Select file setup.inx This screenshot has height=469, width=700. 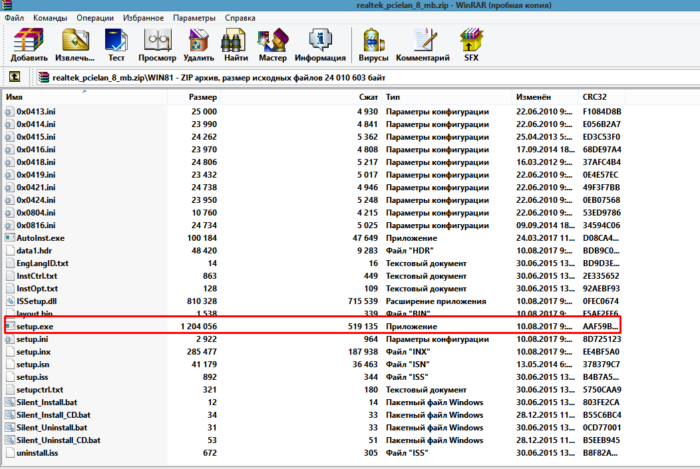33,352
